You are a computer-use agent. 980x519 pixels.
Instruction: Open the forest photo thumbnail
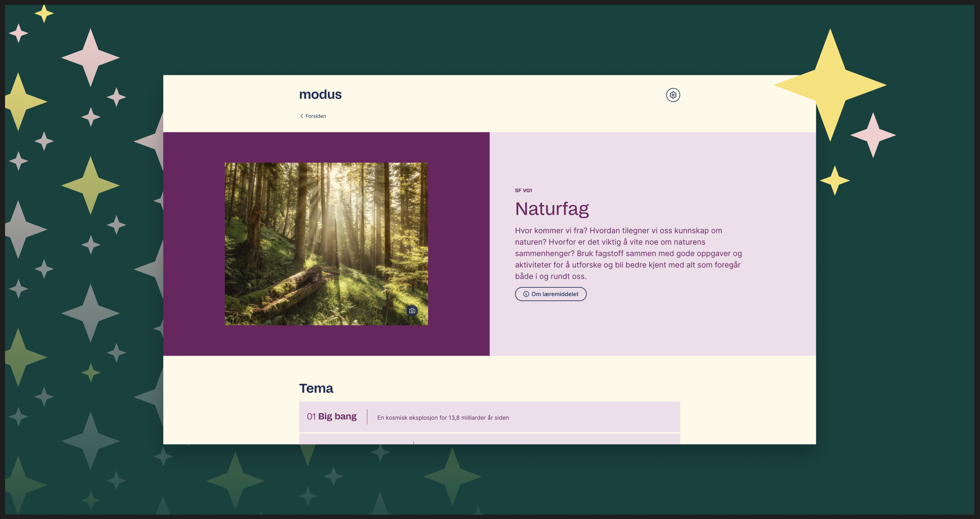tap(326, 243)
